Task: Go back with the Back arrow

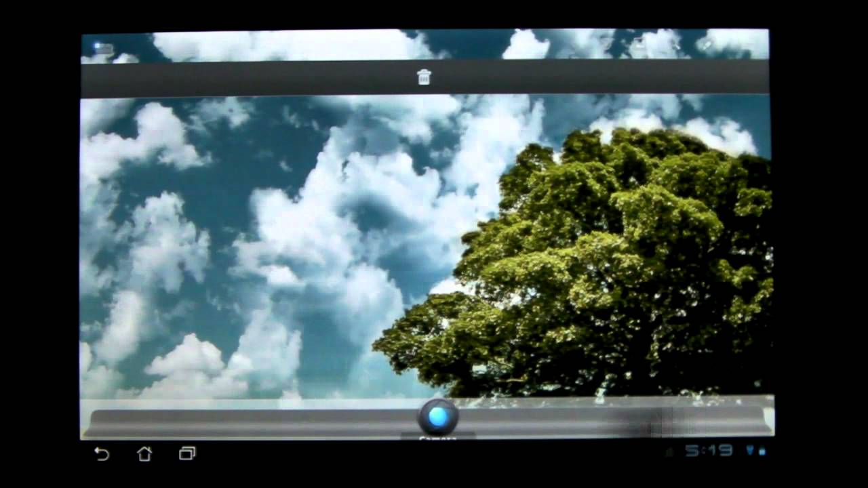Action: (102, 454)
